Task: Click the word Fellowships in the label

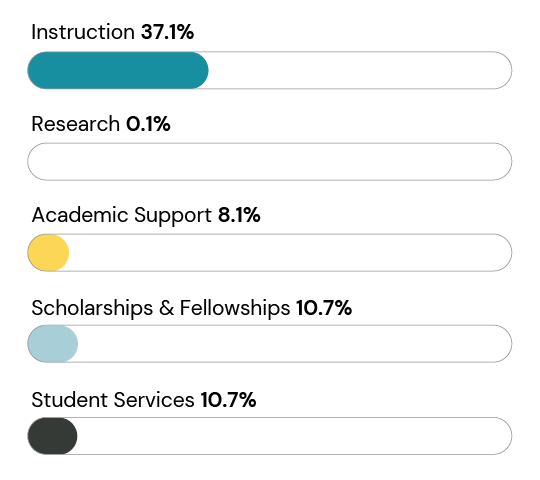Action: (x=235, y=307)
